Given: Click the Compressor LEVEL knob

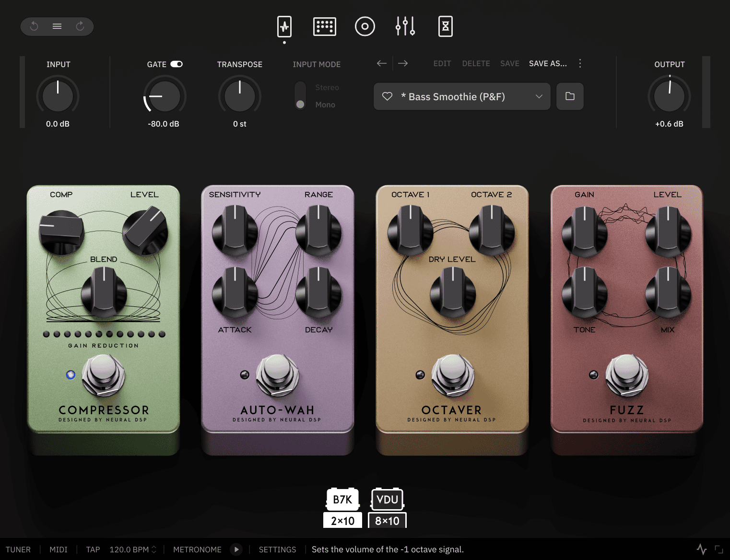Looking at the screenshot, I should point(145,231).
